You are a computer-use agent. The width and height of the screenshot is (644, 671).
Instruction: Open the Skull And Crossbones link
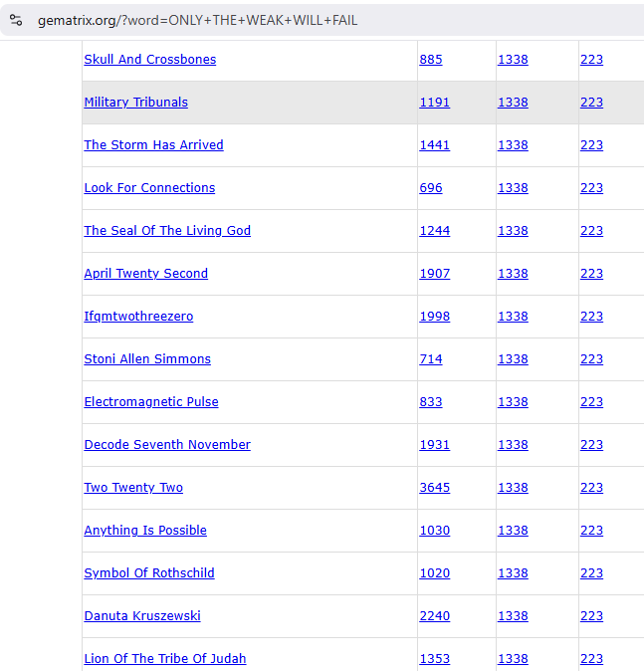pyautogui.click(x=149, y=60)
